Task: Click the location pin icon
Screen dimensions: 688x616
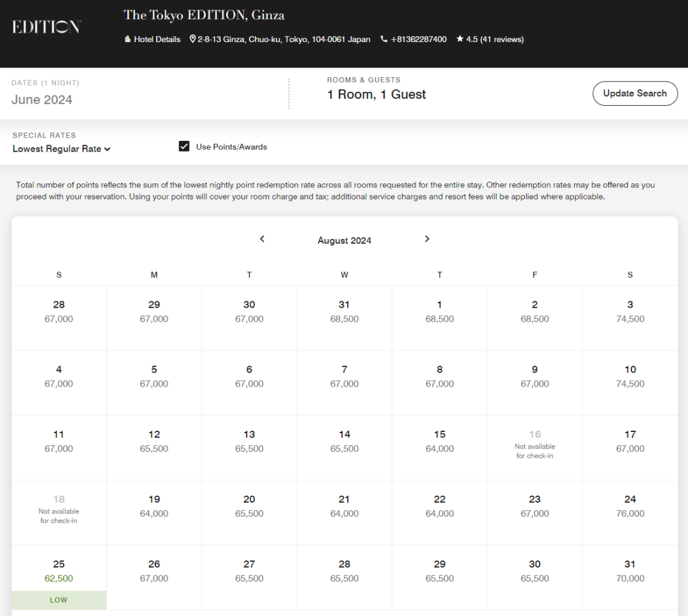Action: 193,39
